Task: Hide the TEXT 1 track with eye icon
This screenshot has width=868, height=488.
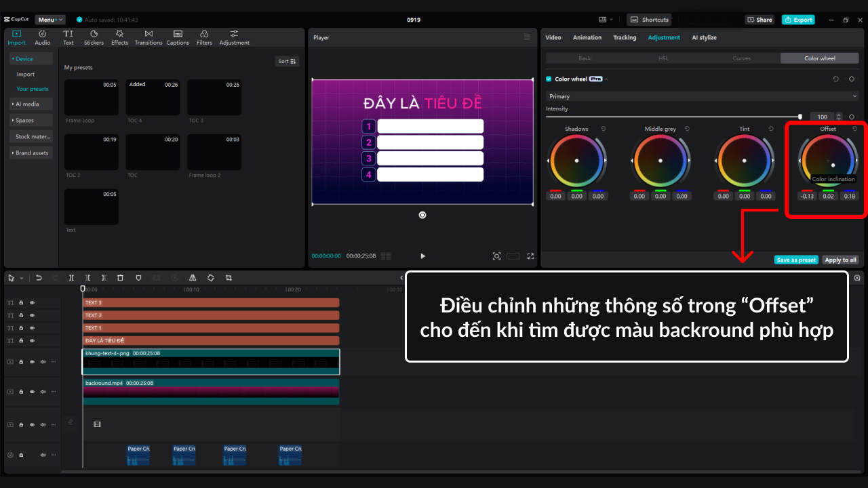Action: 32,328
